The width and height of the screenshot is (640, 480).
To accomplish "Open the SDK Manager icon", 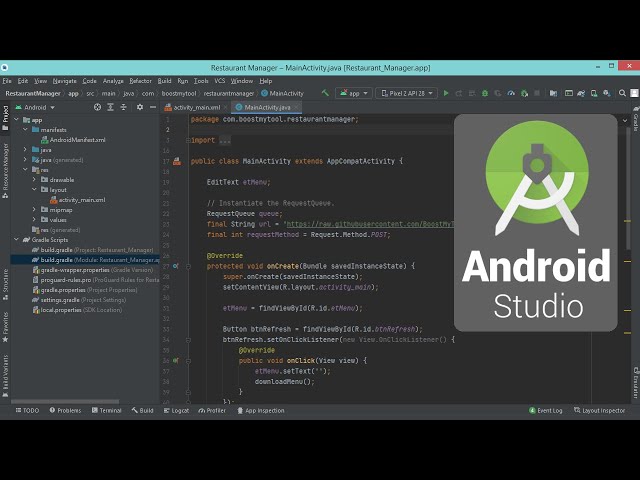I will coord(607,93).
